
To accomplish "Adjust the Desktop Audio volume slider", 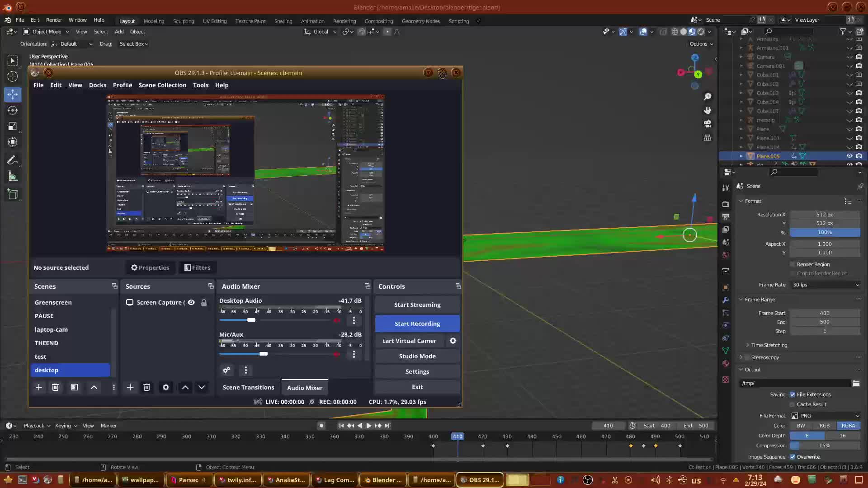I will coord(251,320).
